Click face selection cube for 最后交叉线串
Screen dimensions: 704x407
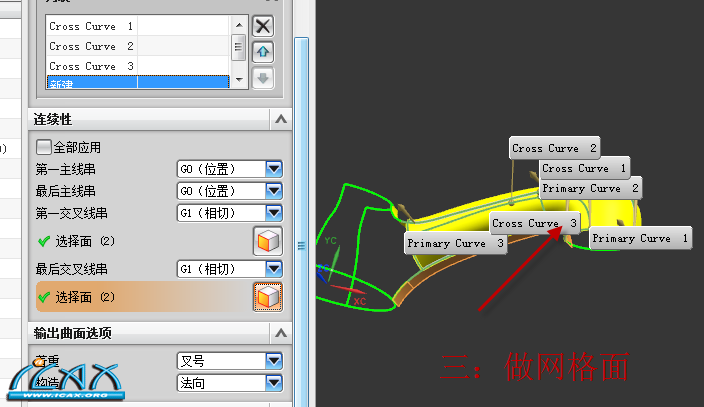268,296
